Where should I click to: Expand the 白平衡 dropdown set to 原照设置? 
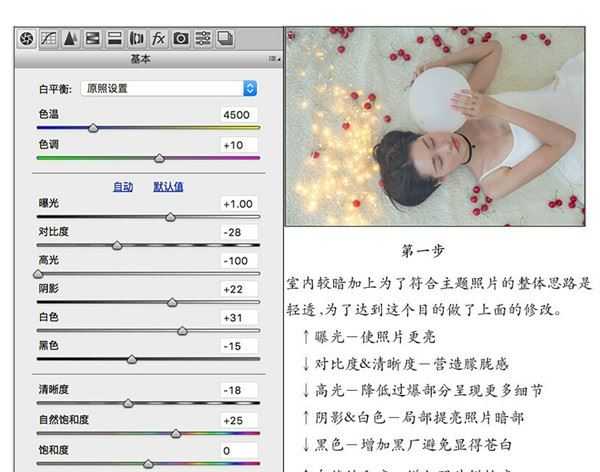(168, 88)
